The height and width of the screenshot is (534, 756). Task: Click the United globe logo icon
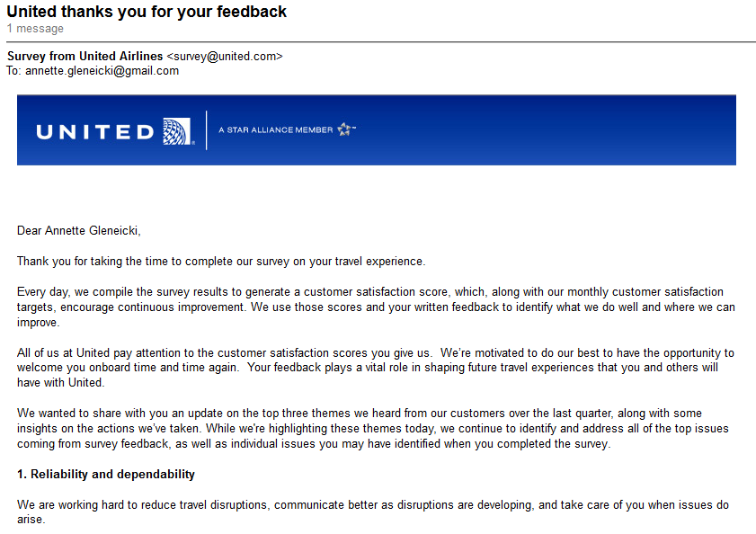coord(177,131)
